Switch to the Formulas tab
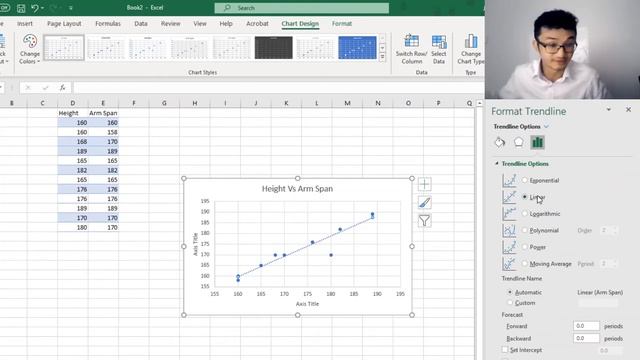 (108, 24)
